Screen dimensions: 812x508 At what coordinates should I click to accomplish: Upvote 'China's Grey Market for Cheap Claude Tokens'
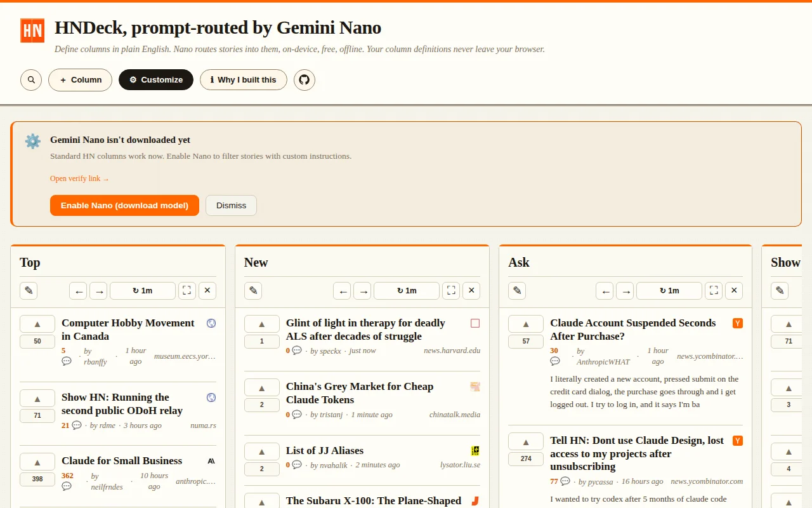(262, 387)
